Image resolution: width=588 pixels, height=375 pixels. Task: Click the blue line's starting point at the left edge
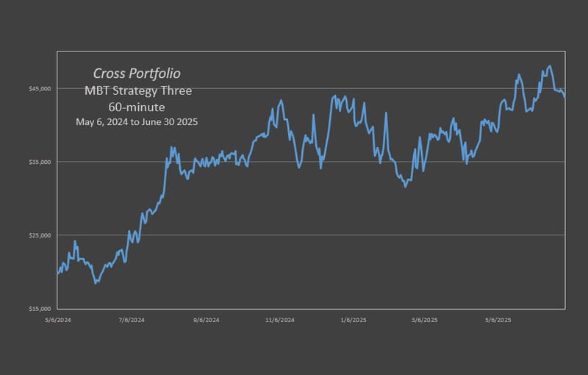pos(57,274)
